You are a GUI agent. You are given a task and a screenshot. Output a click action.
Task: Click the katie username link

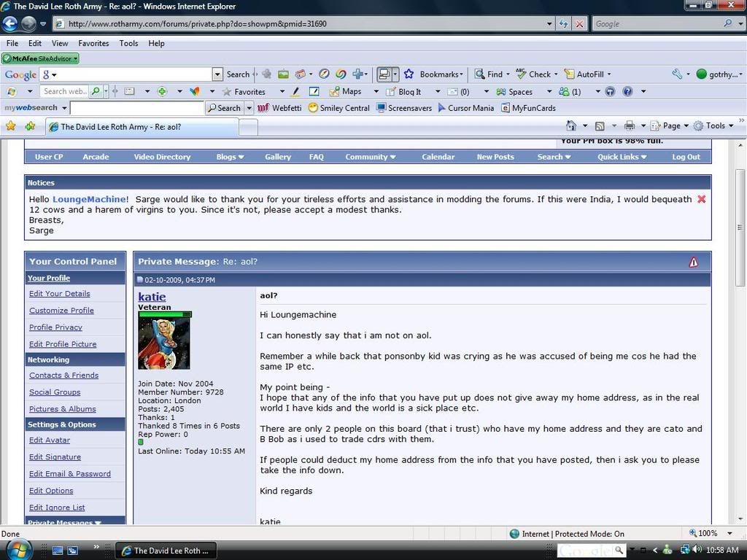pyautogui.click(x=152, y=297)
